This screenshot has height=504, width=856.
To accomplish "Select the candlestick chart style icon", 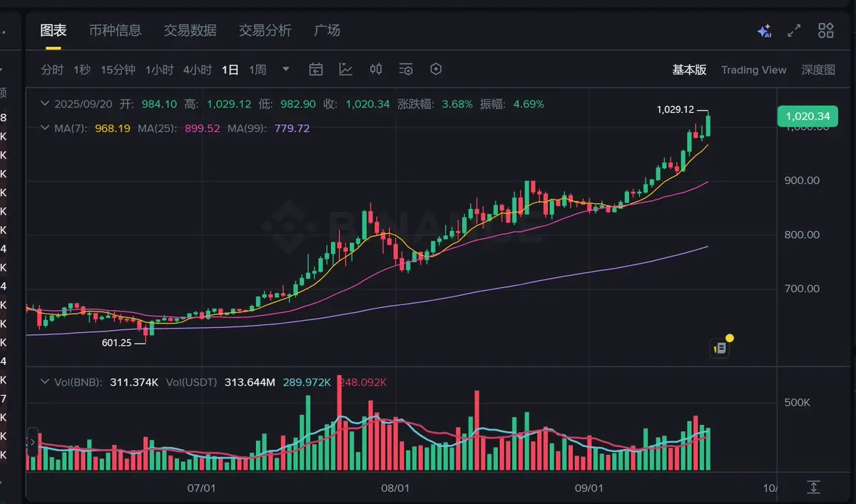I will (x=376, y=69).
